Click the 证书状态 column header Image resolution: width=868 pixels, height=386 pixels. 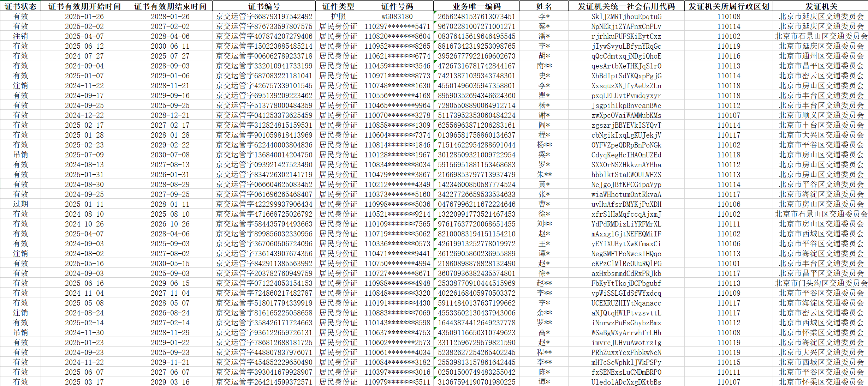tap(20, 6)
